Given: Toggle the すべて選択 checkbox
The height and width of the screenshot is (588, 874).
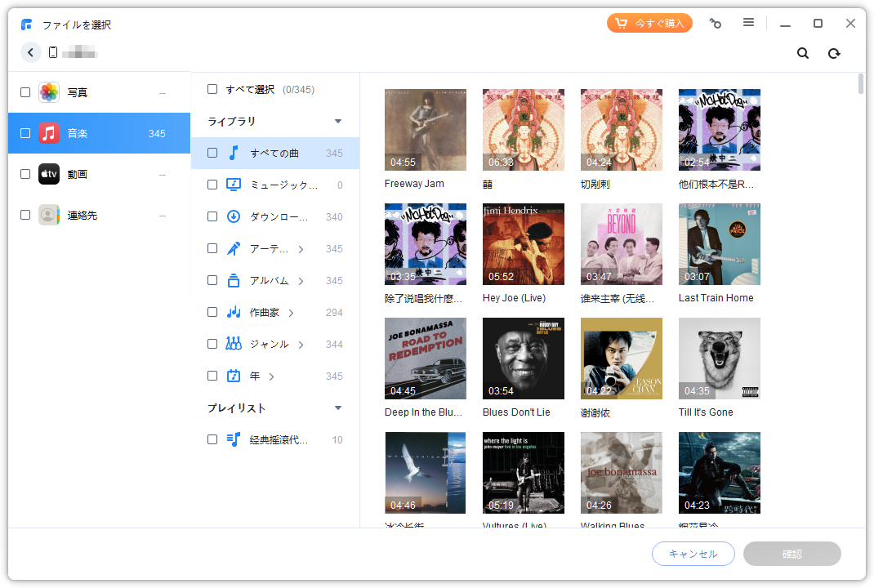Looking at the screenshot, I should (x=212, y=89).
